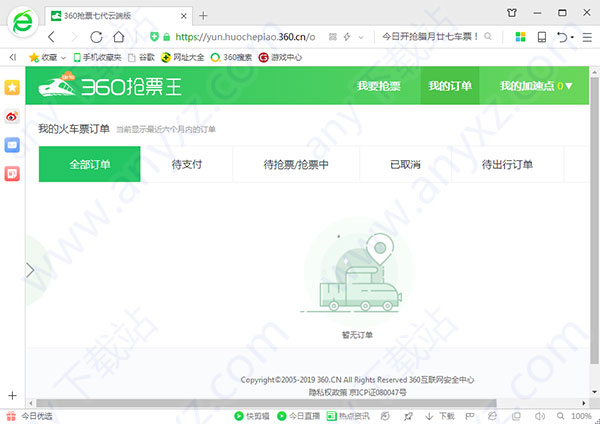Screen dimensions: 600x424
Task: Go back with the back arrow
Action: click(x=51, y=37)
